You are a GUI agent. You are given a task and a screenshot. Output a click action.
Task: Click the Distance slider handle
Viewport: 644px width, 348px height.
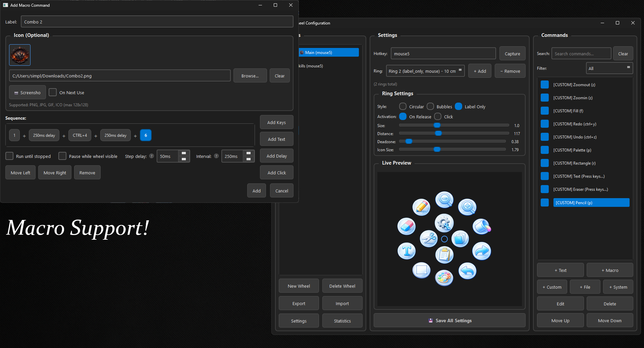tap(438, 133)
